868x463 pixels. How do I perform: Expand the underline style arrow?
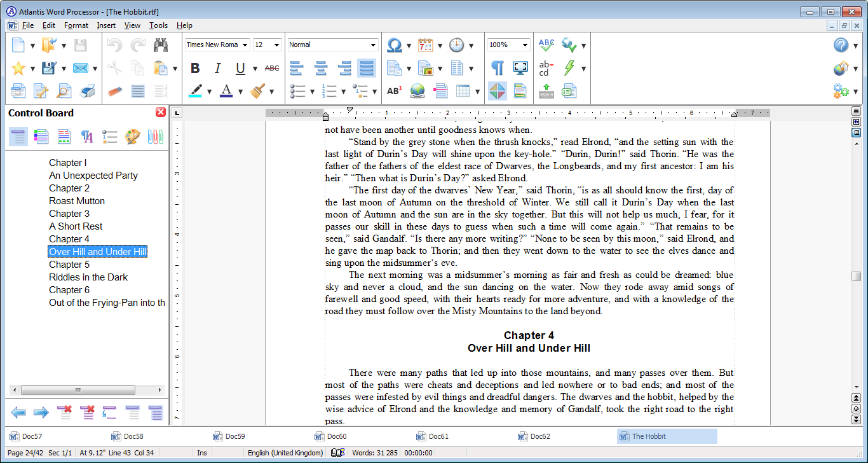[x=255, y=69]
